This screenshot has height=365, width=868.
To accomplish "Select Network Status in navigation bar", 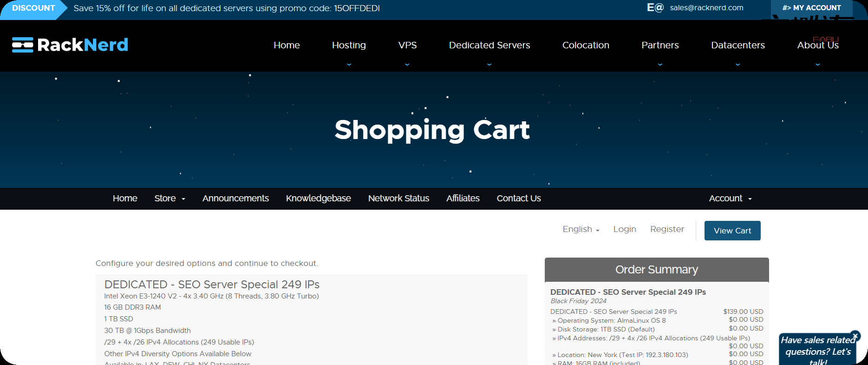I will [x=398, y=199].
